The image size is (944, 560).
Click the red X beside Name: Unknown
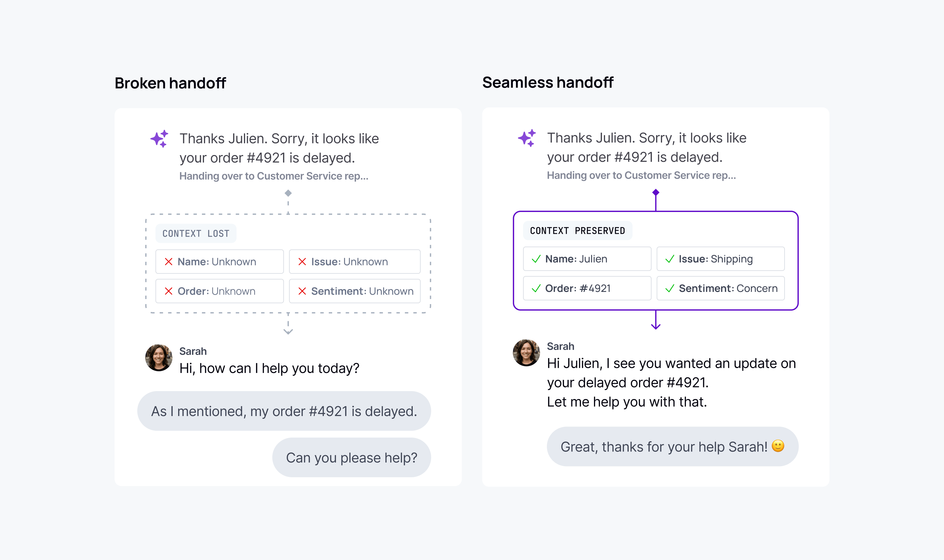(x=168, y=262)
